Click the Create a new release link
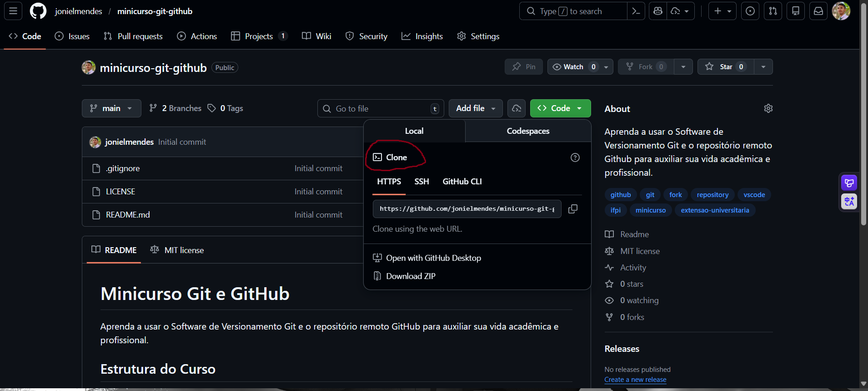868x391 pixels. (635, 380)
